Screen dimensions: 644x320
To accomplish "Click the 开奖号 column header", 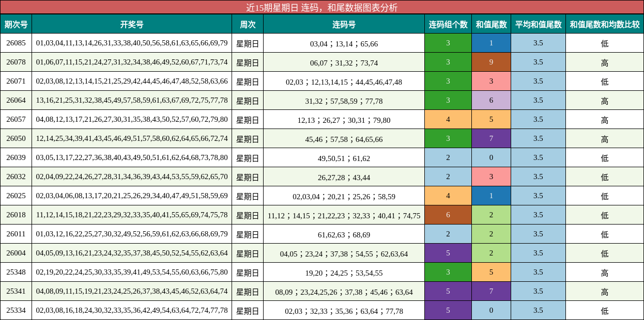I will click(x=132, y=24).
